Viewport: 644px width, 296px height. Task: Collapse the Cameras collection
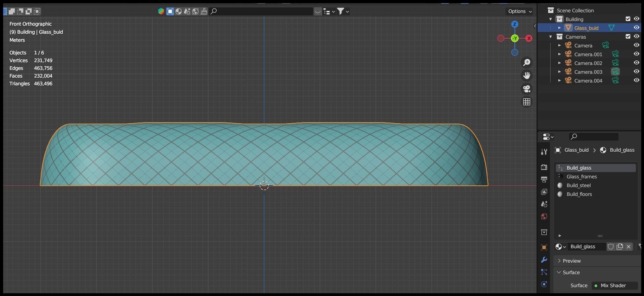tap(551, 37)
